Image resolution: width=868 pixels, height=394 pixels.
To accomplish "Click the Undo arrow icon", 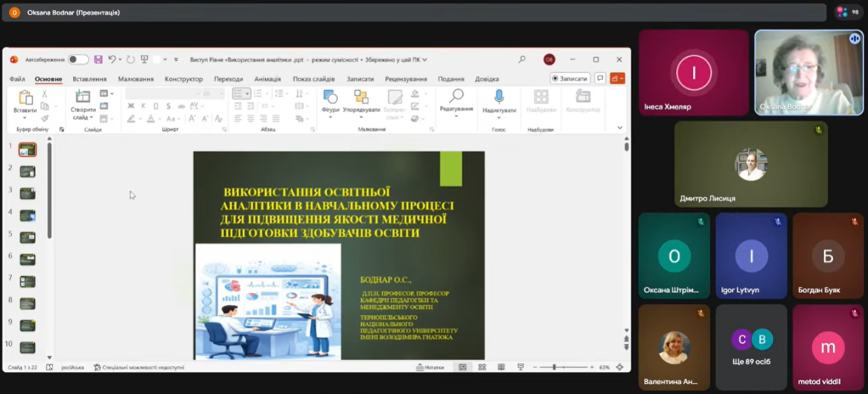I will (x=112, y=59).
